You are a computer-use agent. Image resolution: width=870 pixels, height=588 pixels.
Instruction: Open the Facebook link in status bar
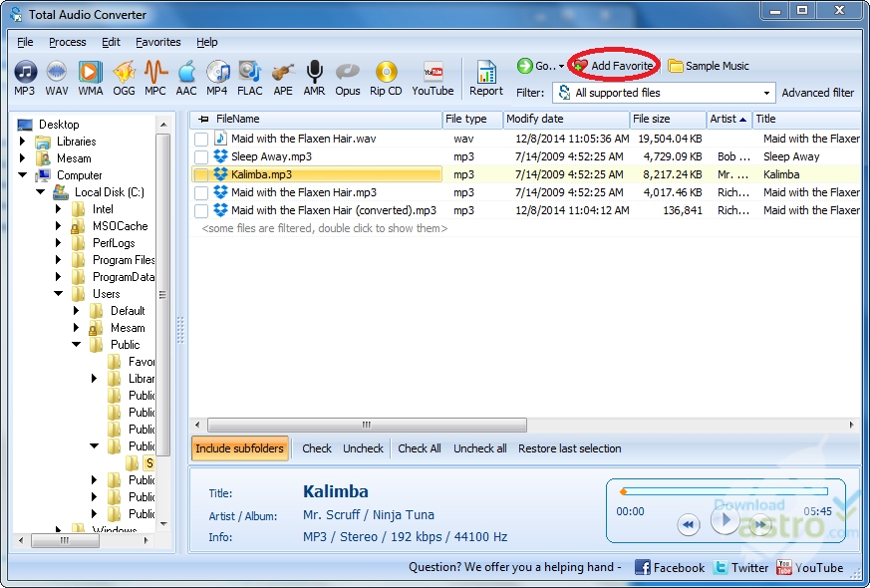coord(669,567)
